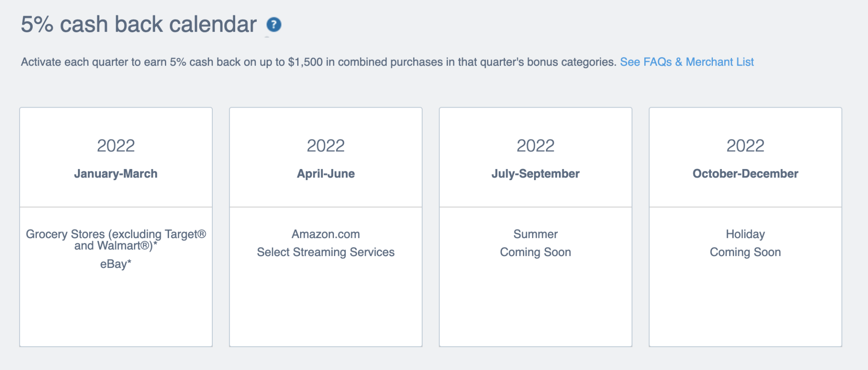The width and height of the screenshot is (868, 370).
Task: Click the Grocery Stores category text
Action: (x=116, y=239)
